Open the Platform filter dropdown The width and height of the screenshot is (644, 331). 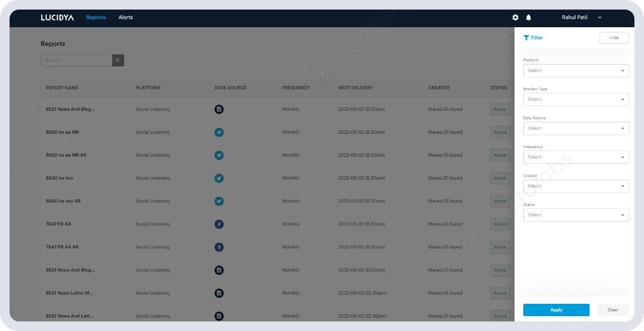click(x=576, y=71)
